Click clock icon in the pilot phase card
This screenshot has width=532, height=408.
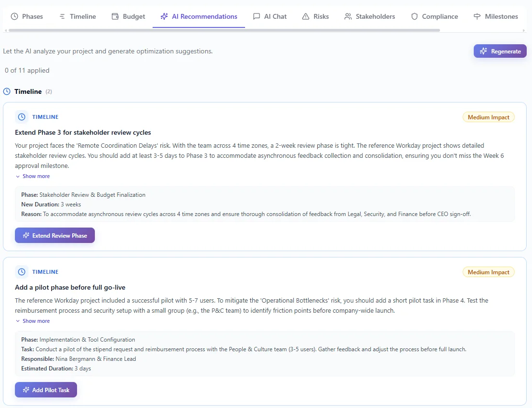[22, 272]
